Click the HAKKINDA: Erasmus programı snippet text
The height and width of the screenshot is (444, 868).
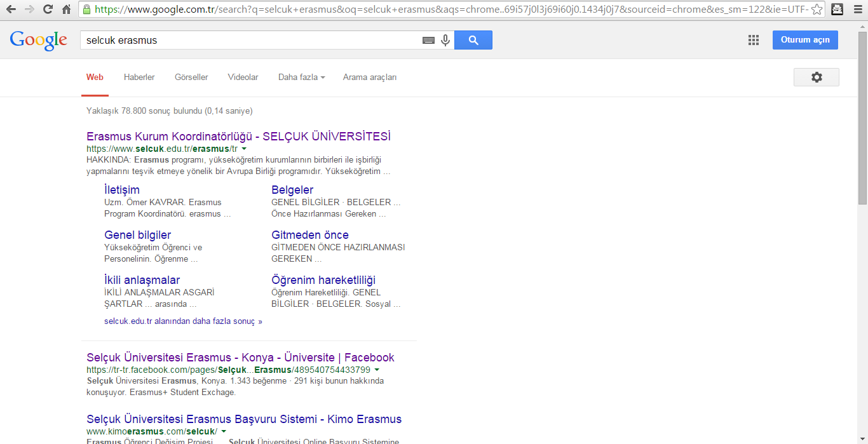pyautogui.click(x=238, y=166)
